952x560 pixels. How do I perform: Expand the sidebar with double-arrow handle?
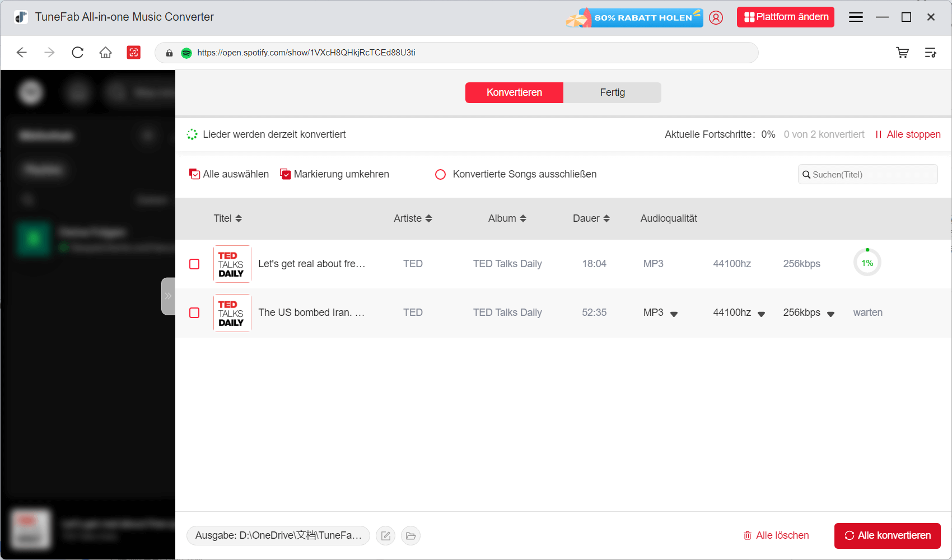pyautogui.click(x=168, y=296)
